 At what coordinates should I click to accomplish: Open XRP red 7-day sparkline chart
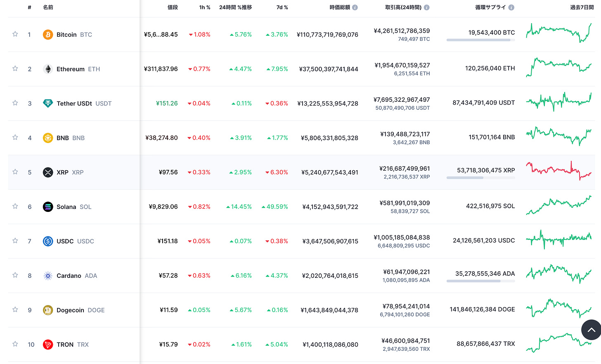point(559,171)
